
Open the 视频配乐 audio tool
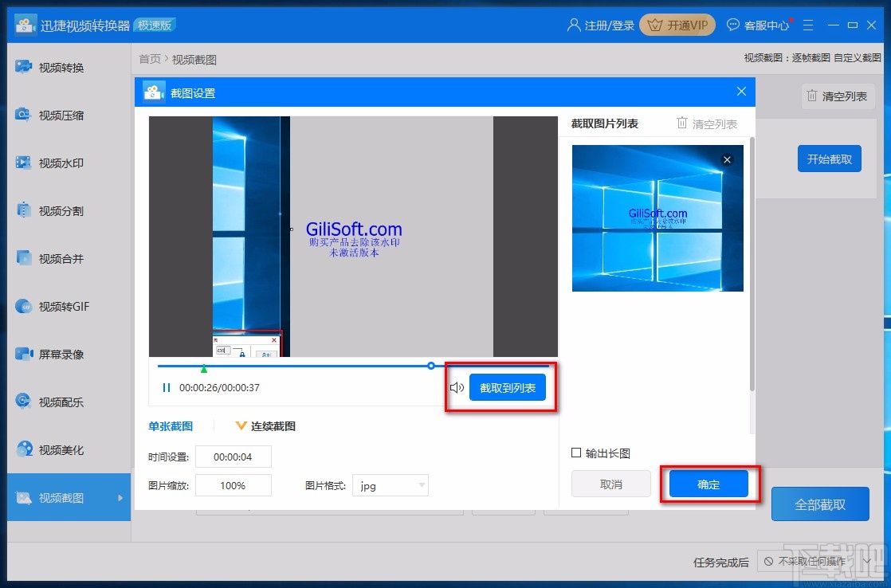coord(68,402)
